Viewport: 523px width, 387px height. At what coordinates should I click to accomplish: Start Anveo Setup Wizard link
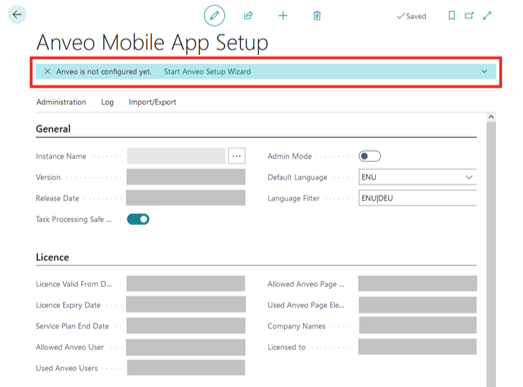pyautogui.click(x=207, y=71)
